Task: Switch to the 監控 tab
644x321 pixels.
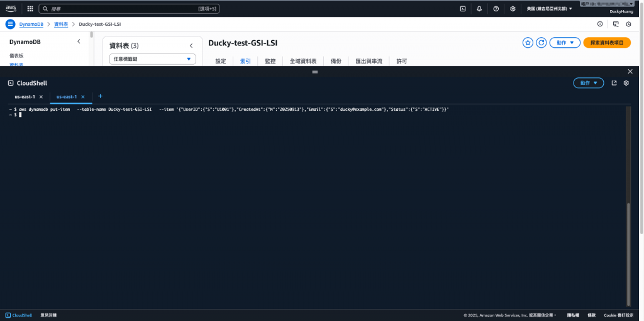Action: pyautogui.click(x=270, y=61)
